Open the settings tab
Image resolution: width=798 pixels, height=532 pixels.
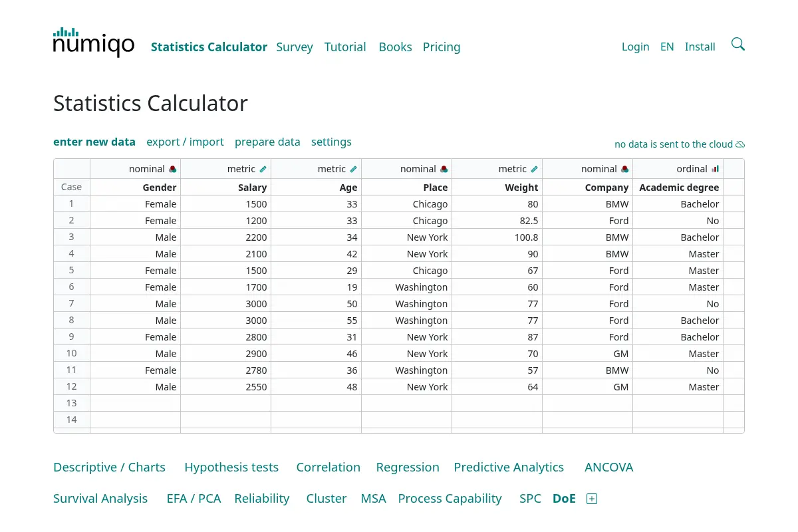[331, 142]
